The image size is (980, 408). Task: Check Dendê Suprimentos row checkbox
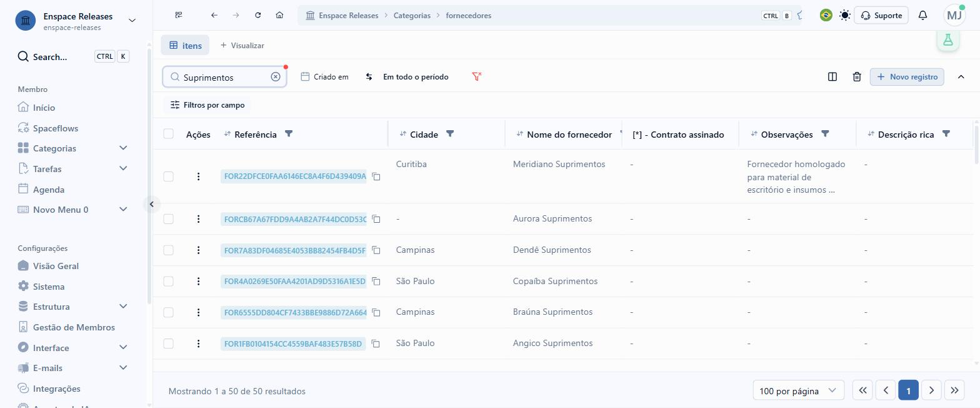[168, 250]
